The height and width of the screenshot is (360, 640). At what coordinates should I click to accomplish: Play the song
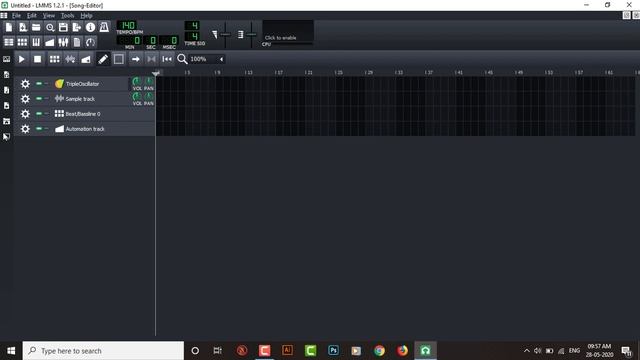pos(22,59)
